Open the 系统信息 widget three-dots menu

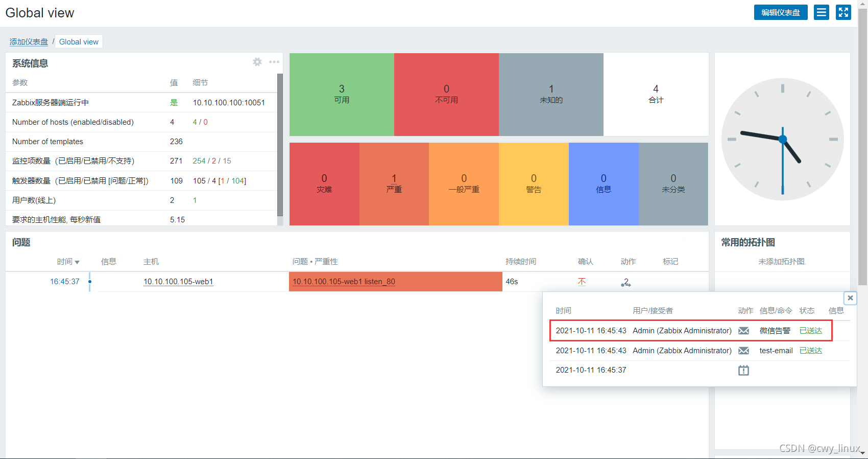[x=274, y=62]
